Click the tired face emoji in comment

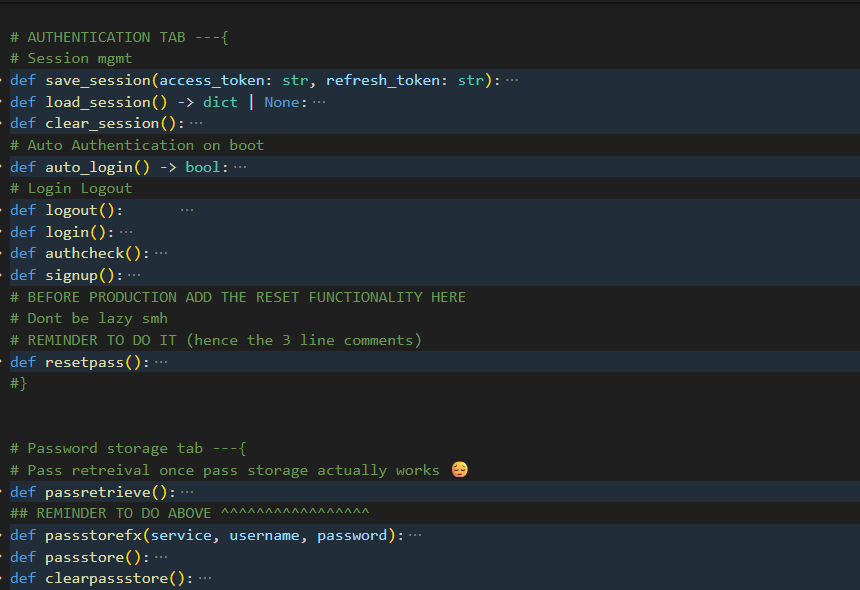tap(459, 470)
